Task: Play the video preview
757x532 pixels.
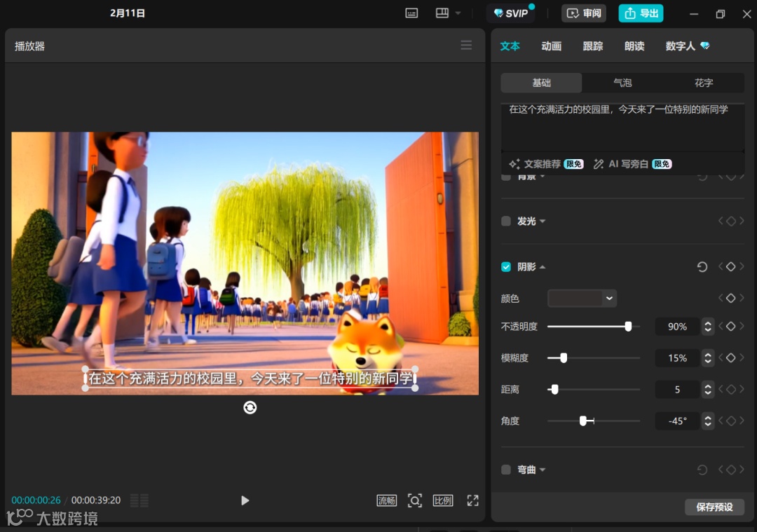Action: 245,500
